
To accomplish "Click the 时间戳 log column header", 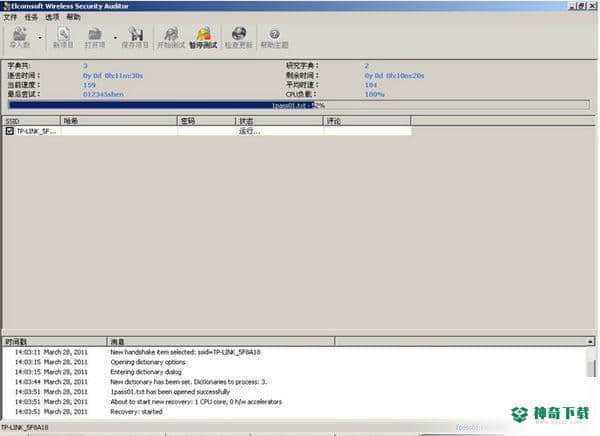I will point(55,341).
